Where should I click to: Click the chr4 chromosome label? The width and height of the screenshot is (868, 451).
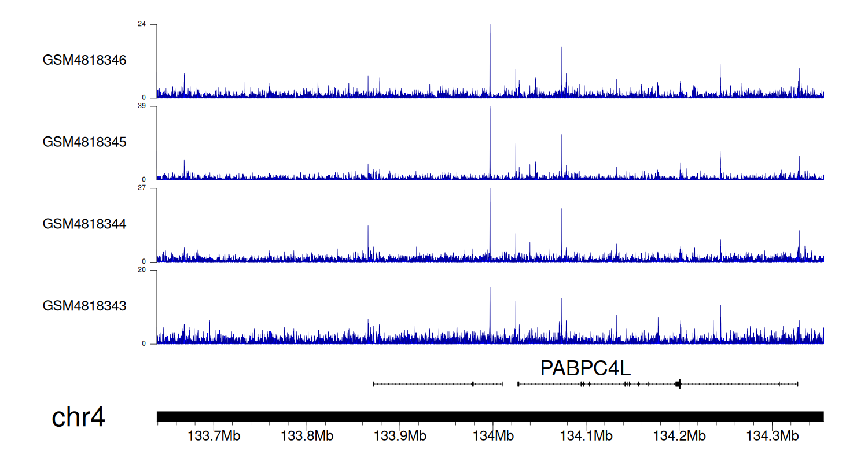pos(78,417)
